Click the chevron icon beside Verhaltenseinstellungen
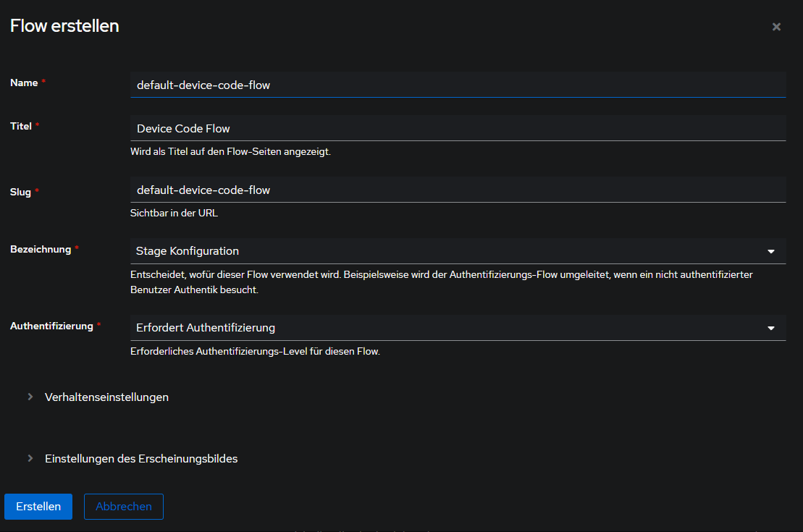Screen dimensions: 803x532 (x=30, y=397)
